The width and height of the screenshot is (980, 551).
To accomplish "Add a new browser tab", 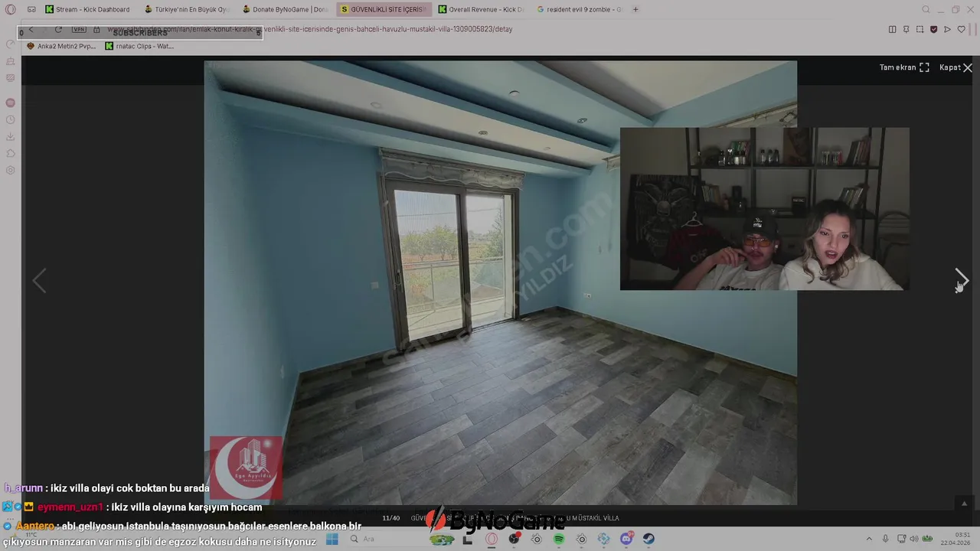I will pyautogui.click(x=635, y=9).
